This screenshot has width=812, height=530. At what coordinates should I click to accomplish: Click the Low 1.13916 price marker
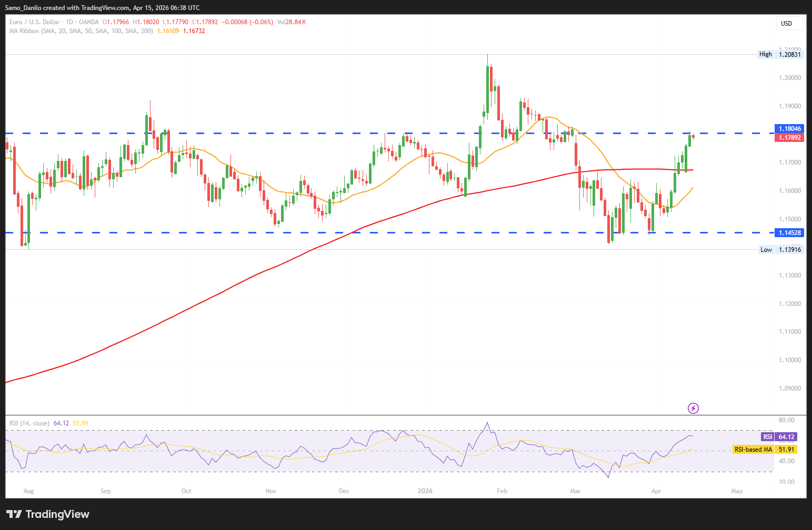[781, 250]
